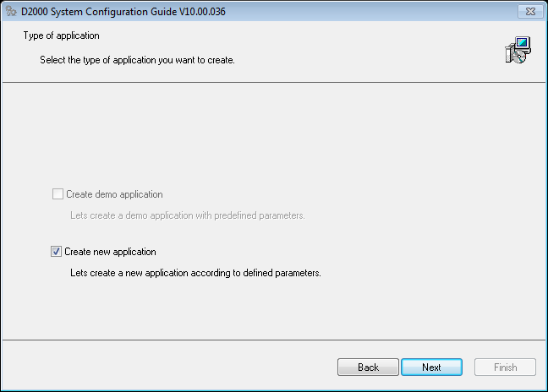This screenshot has width=548, height=392.
Task: Click the separator line under the header
Action: (x=274, y=82)
